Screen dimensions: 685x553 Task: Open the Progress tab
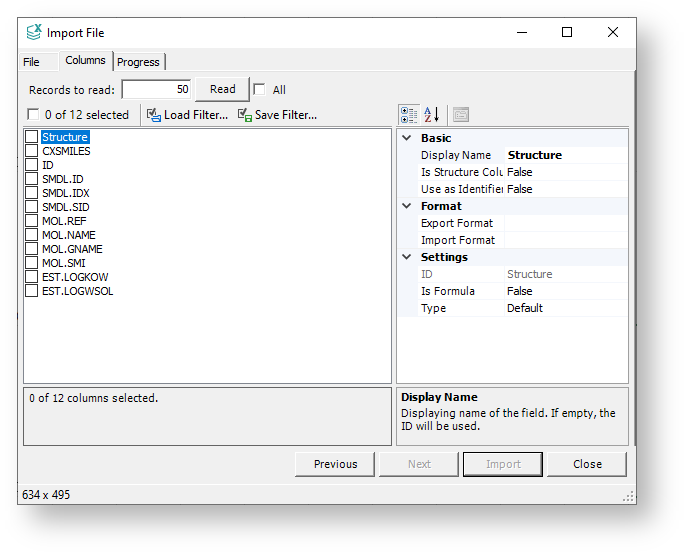click(x=138, y=62)
